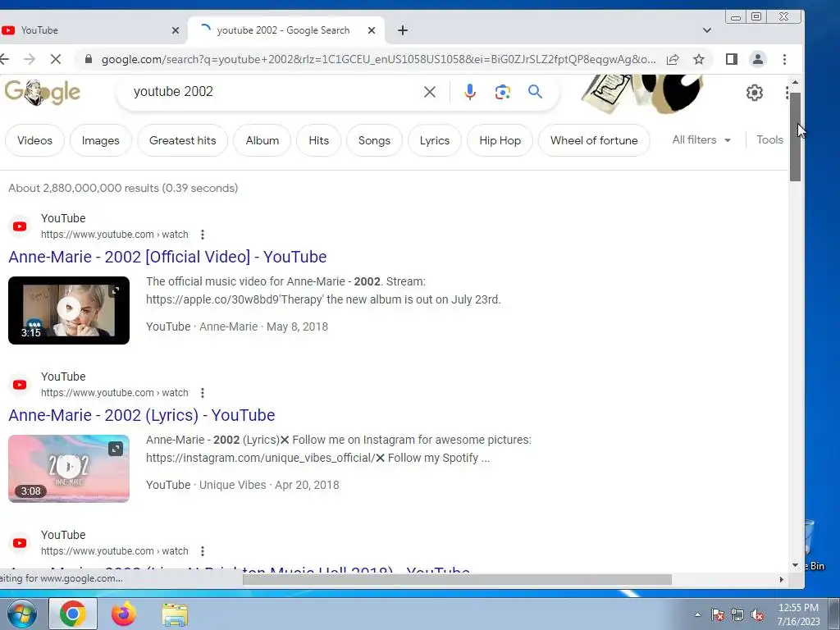Open network status tray icon
This screenshot has width=840, height=630.
737,614
